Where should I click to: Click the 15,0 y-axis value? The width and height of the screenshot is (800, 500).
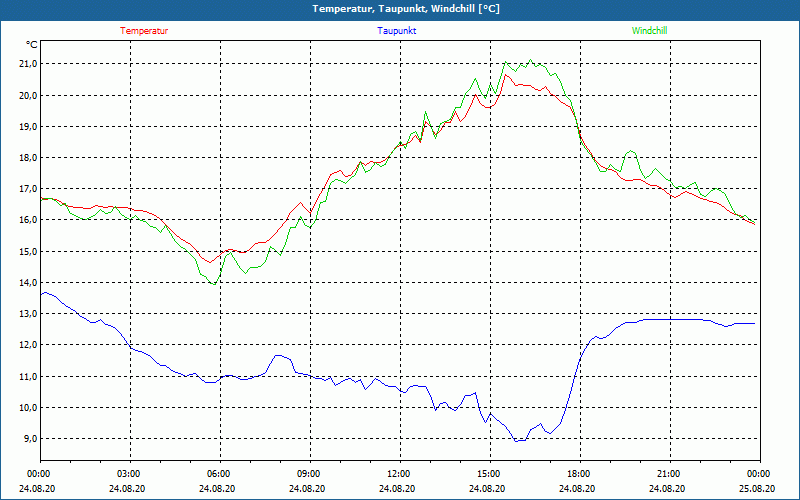(29, 252)
